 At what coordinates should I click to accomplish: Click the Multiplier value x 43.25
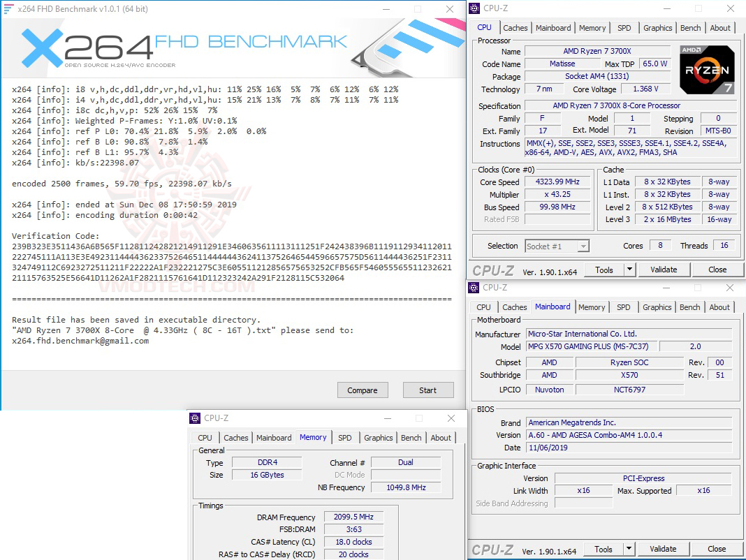coord(557,194)
